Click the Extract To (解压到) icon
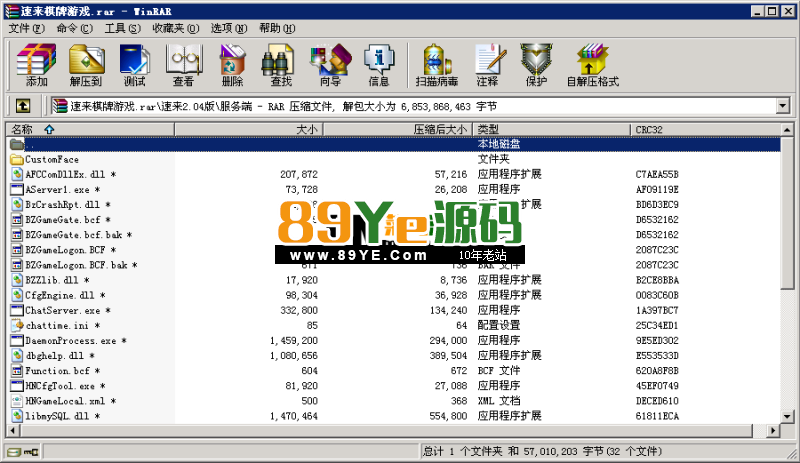 click(86, 65)
